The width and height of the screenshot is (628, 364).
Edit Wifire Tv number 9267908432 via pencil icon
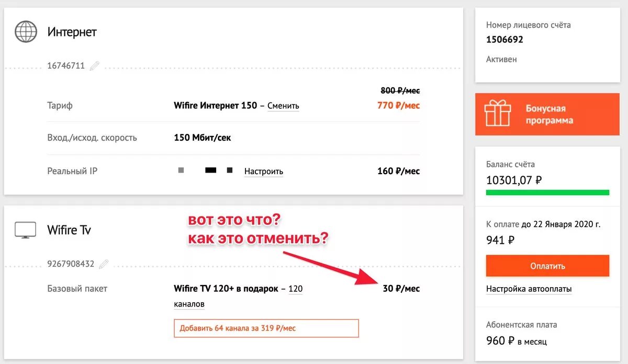[104, 264]
